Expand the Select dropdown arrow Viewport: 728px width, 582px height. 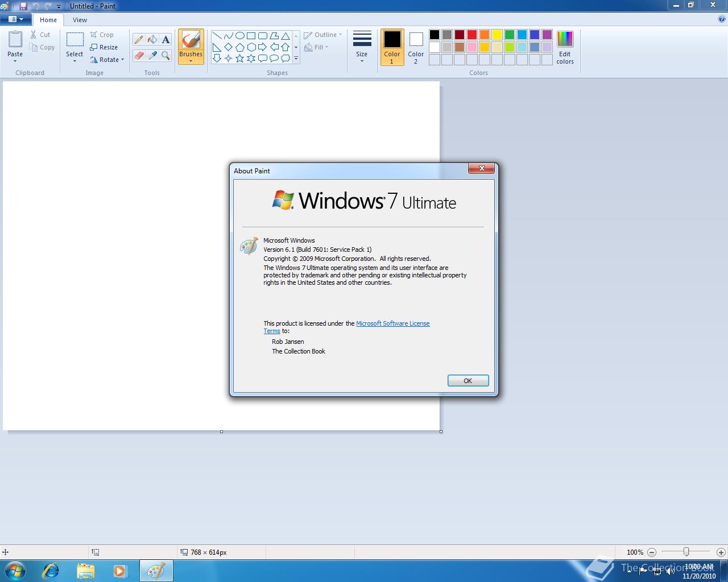pos(75,61)
